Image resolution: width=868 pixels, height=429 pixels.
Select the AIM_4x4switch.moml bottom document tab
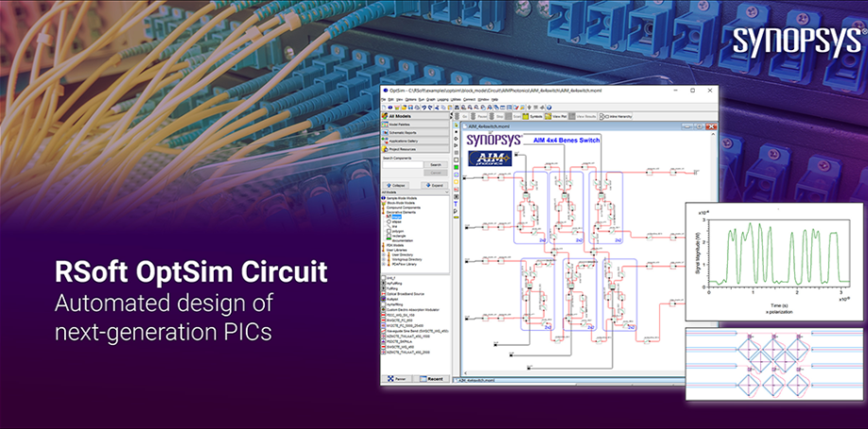click(474, 380)
